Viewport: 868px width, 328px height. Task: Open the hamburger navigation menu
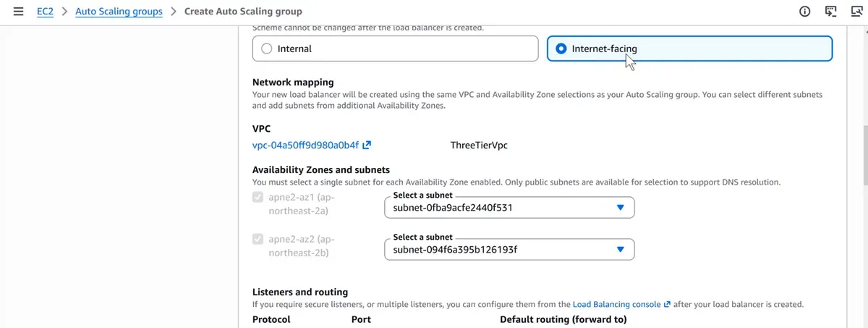(x=18, y=12)
